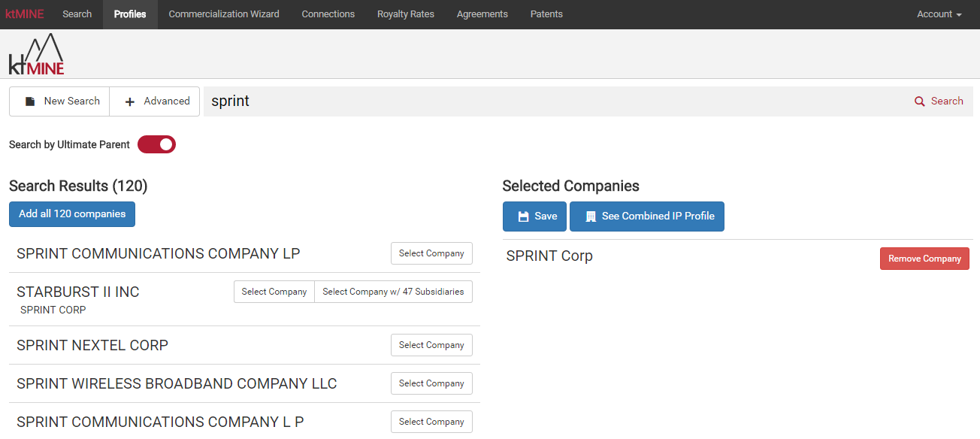The width and height of the screenshot is (980, 439).
Task: Click the SPRINT NEXTEL CORP result name
Action: tap(92, 346)
